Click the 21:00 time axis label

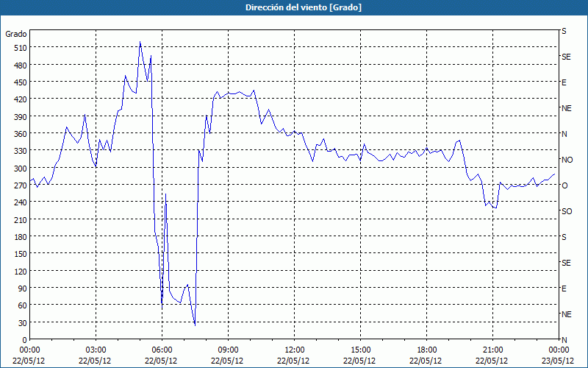point(492,350)
